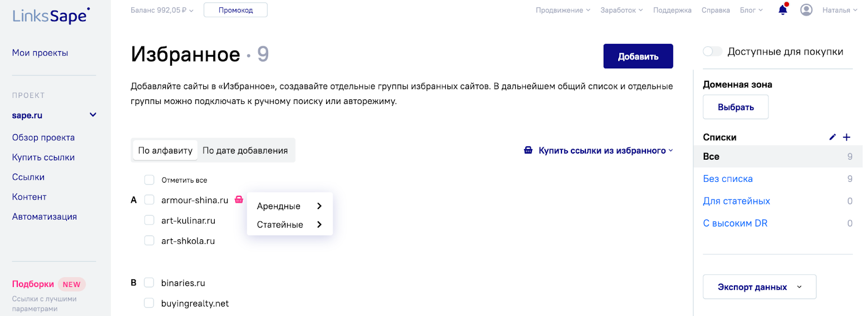Open the user profile avatar icon
The image size is (868, 316).
point(806,10)
